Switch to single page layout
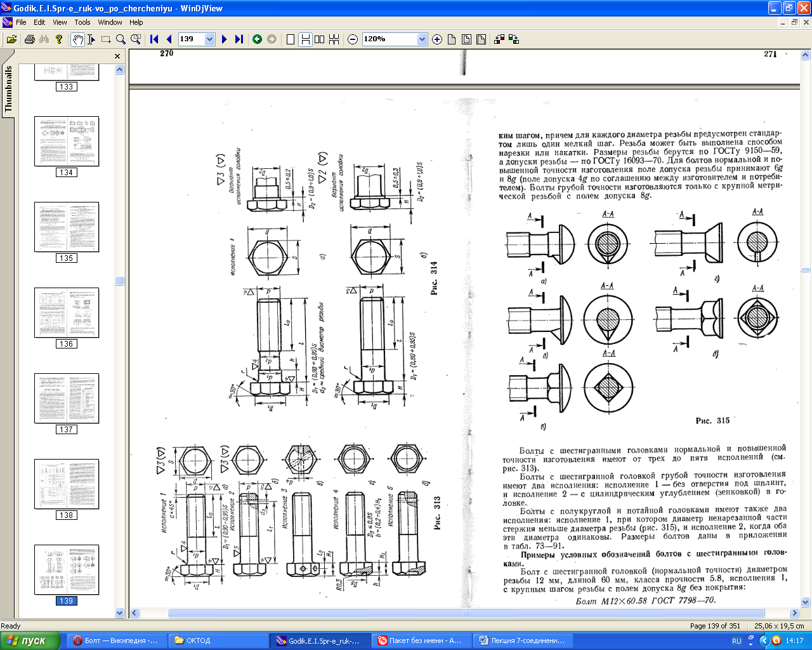812x650 pixels. pos(291,39)
